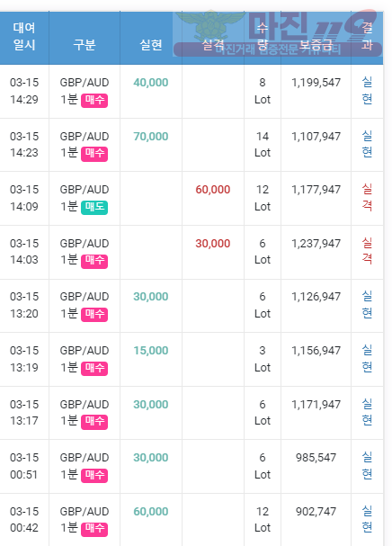
Task: Click the 14 Lot quantity cell
Action: click(x=263, y=145)
